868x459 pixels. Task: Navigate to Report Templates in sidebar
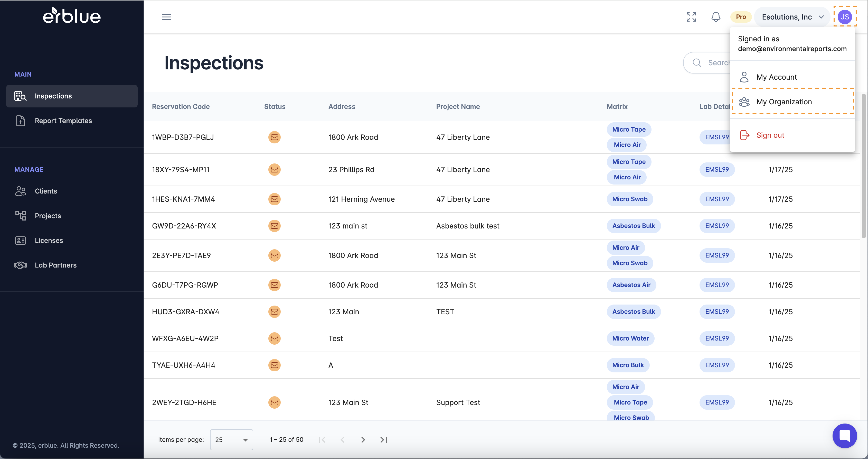pyautogui.click(x=63, y=120)
